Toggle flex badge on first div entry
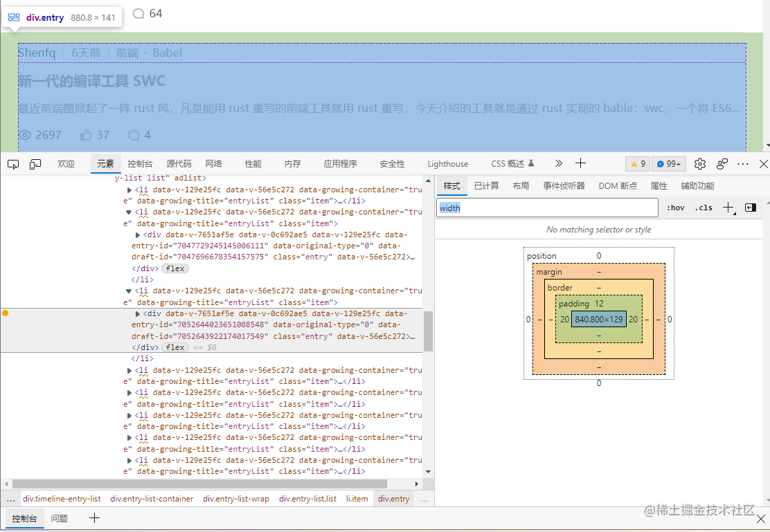770x532 pixels. (x=174, y=268)
